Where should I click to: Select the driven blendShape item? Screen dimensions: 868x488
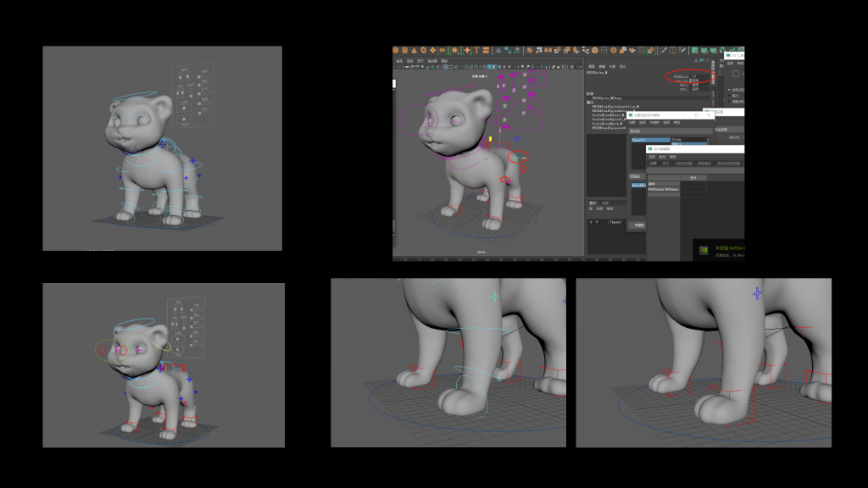tap(639, 186)
